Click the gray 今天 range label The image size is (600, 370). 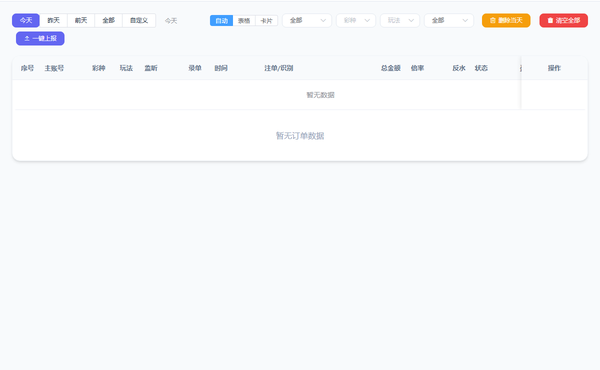click(171, 21)
